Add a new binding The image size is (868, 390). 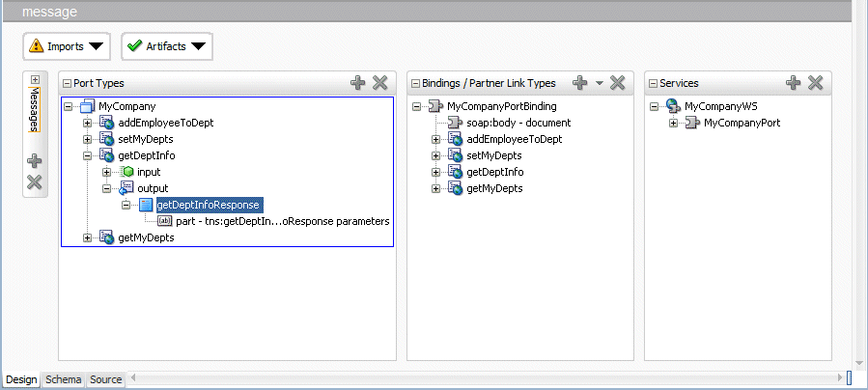coord(579,83)
